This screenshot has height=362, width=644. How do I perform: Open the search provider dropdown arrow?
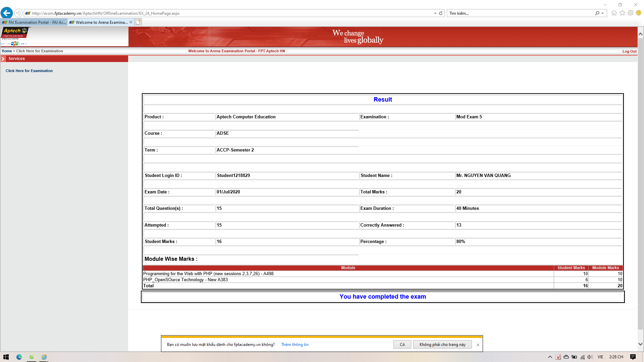coord(603,13)
